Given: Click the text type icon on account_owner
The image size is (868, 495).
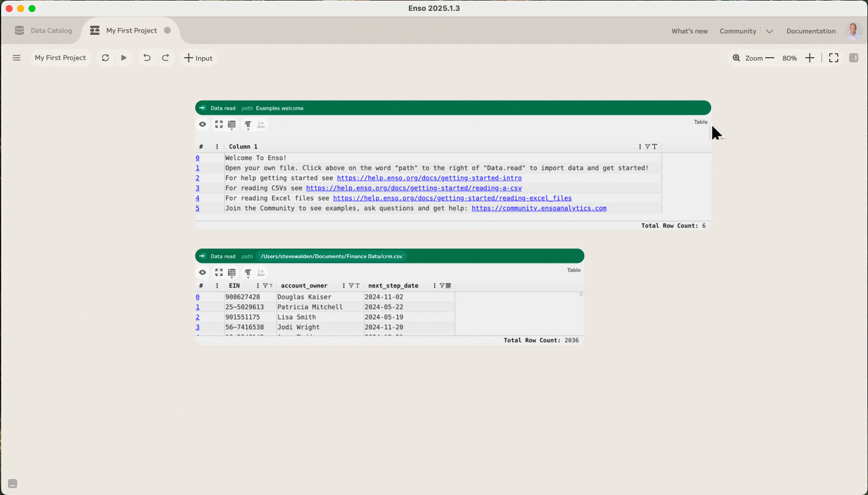Looking at the screenshot, I should coord(357,285).
